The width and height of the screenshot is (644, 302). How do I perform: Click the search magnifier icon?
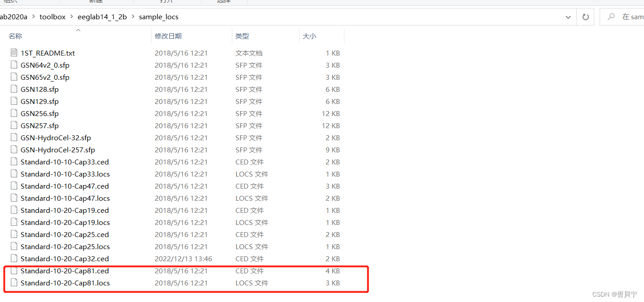coord(610,17)
